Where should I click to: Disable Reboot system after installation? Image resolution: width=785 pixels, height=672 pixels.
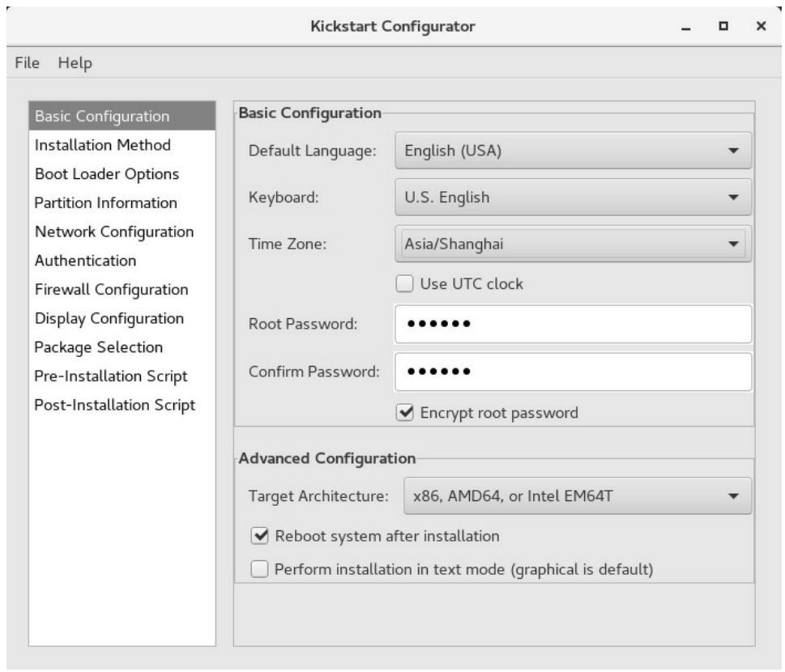click(260, 535)
